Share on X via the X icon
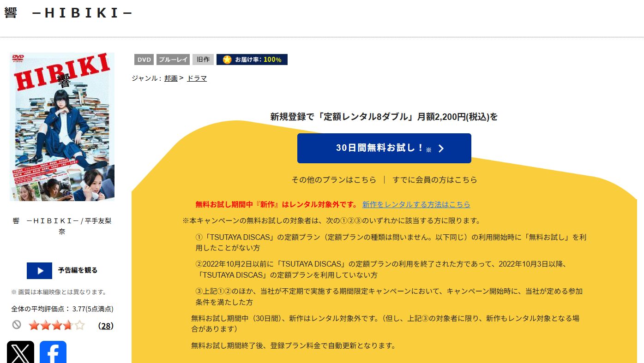Screen dimensions: 644x363 20,352
